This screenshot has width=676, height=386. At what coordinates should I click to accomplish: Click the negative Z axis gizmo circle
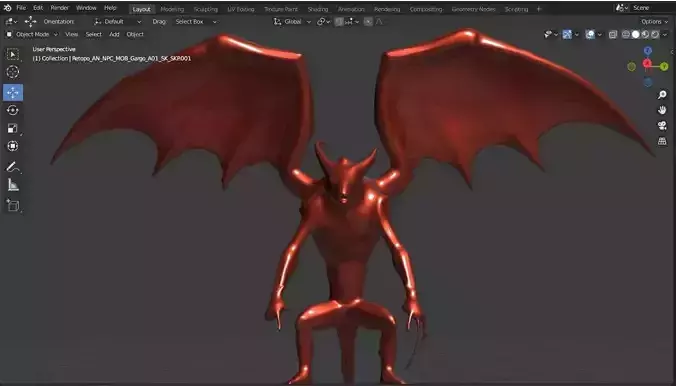[648, 82]
